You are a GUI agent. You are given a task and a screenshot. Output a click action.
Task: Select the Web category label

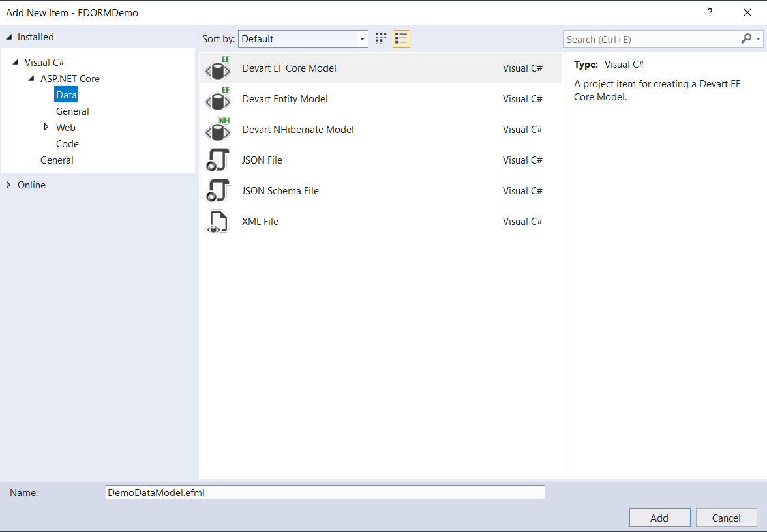65,128
